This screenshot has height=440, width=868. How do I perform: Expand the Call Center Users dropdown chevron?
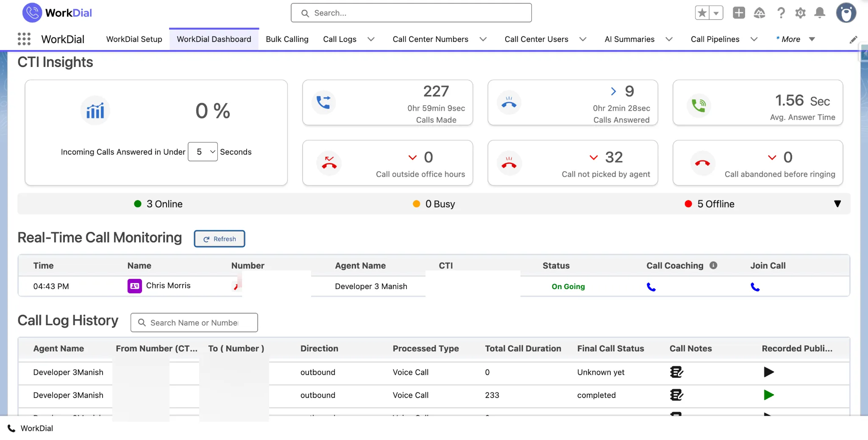[583, 39]
